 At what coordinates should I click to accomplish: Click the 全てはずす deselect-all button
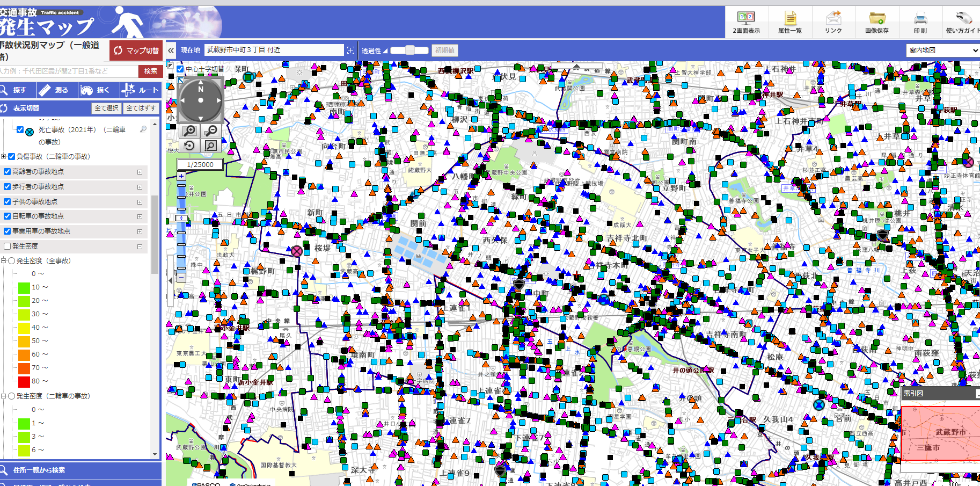(141, 108)
